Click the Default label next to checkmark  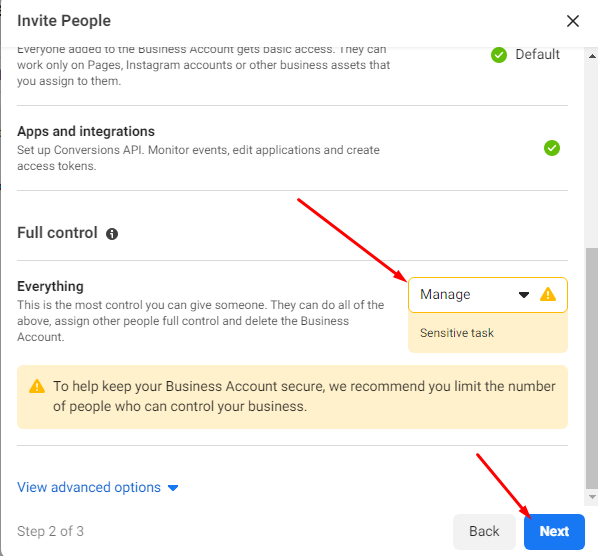point(537,55)
